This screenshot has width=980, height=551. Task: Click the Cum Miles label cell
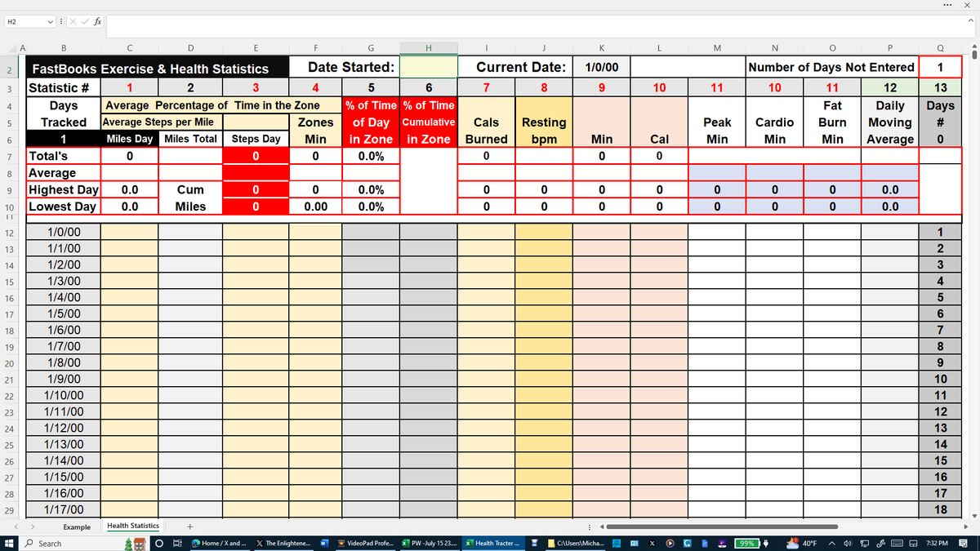(x=190, y=198)
